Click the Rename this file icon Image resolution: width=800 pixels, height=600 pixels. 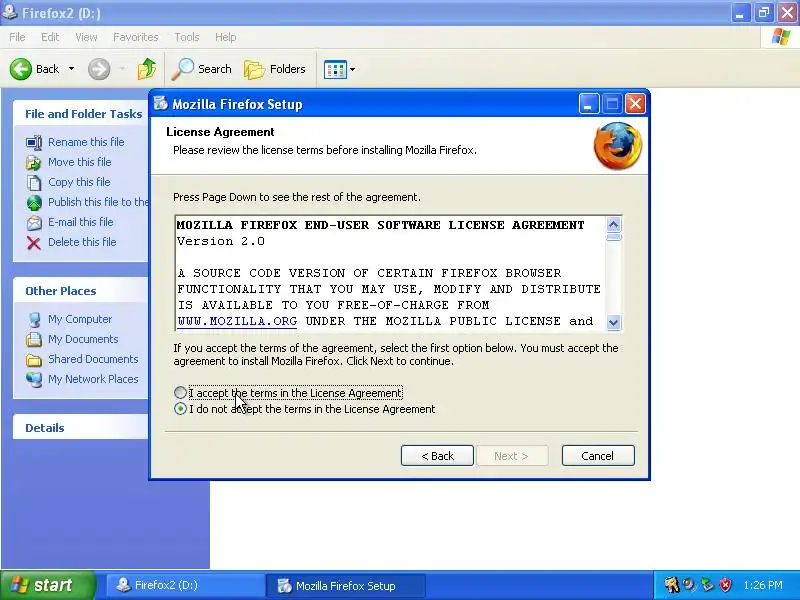click(34, 142)
